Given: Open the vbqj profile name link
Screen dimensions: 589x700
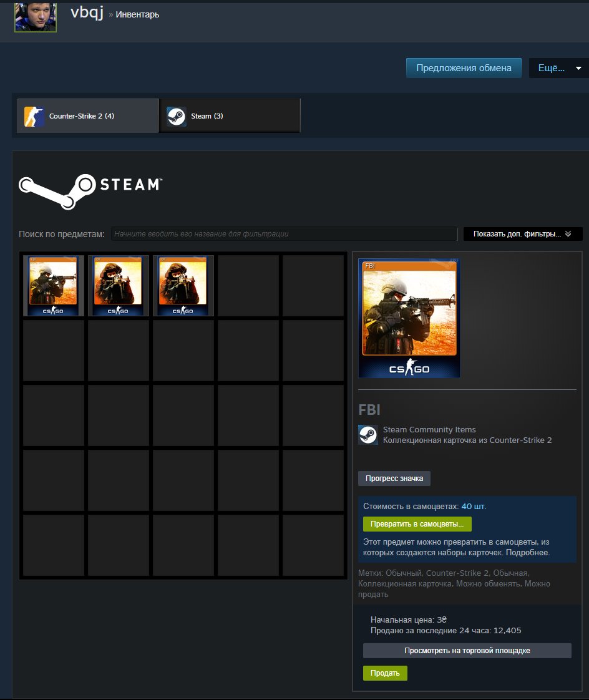Looking at the screenshot, I should [87, 12].
